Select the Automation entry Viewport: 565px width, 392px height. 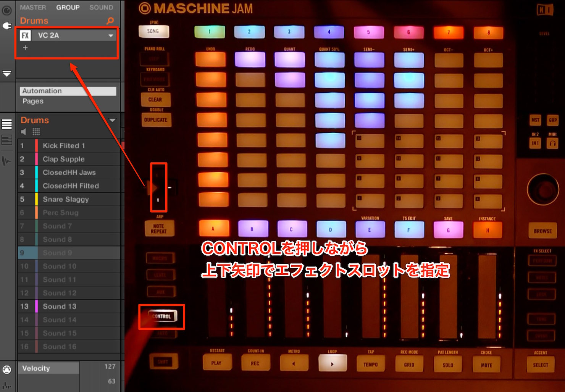tap(68, 91)
